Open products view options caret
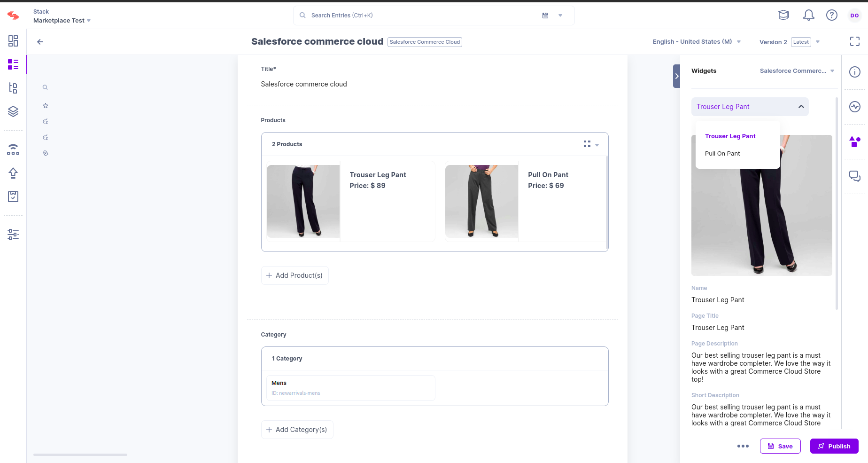868x463 pixels. tap(597, 145)
